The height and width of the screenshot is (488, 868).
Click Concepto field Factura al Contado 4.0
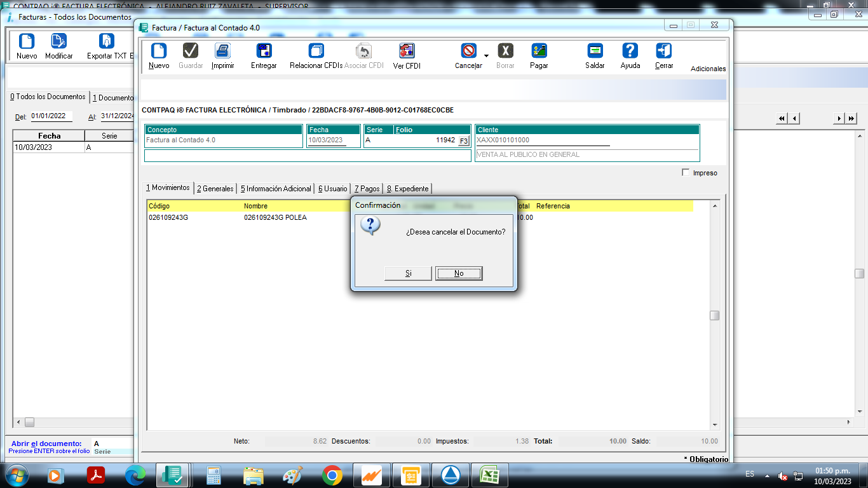click(224, 140)
